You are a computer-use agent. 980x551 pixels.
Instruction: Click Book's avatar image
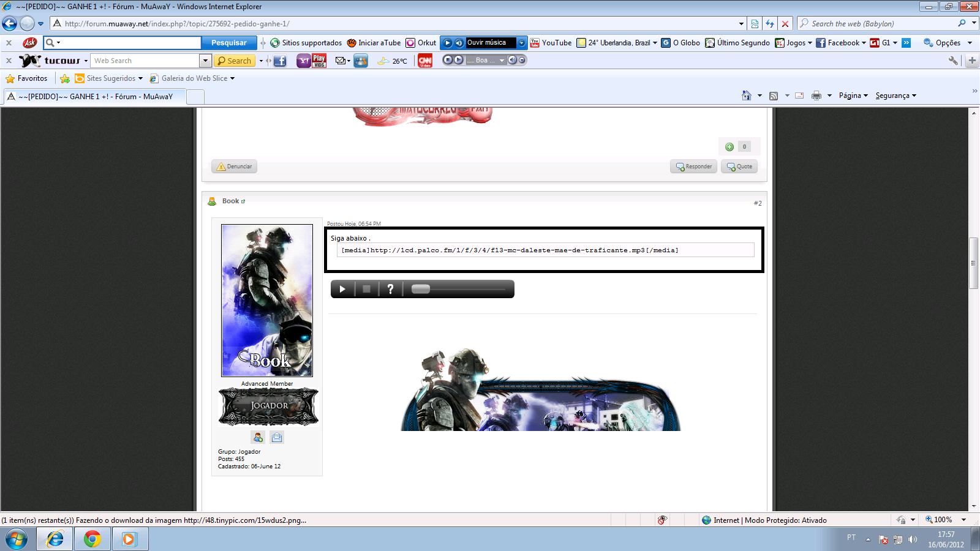pos(267,301)
